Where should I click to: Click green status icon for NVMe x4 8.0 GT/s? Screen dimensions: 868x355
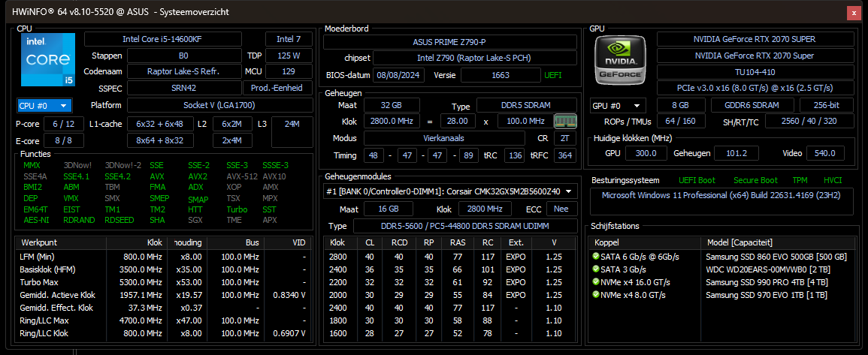click(x=596, y=295)
